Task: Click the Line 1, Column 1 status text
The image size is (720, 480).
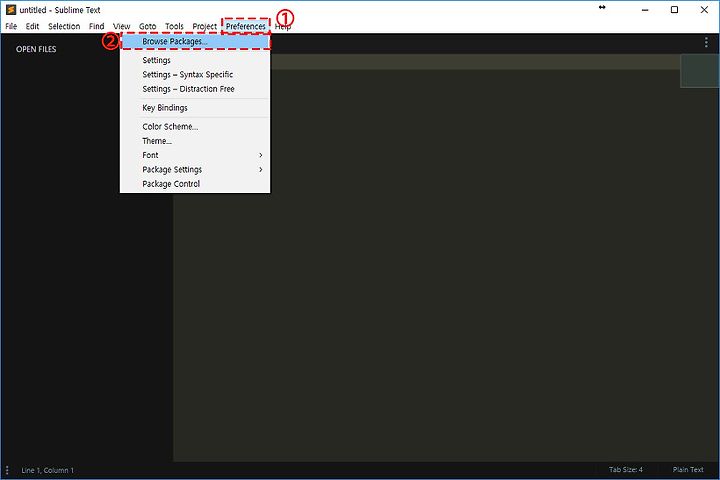Action: (48, 470)
